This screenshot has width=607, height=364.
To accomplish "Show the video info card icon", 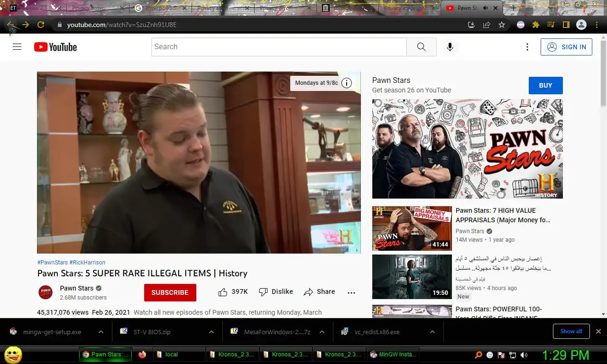I will click(x=347, y=83).
